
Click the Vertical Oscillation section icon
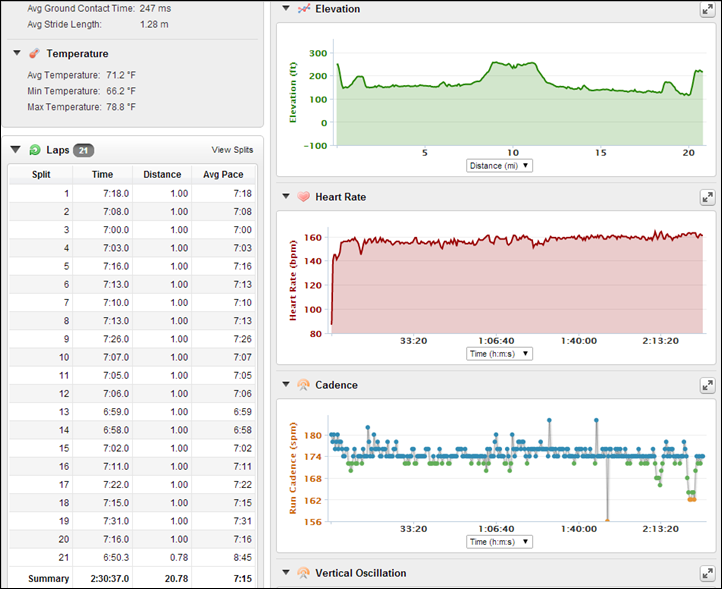pyautogui.click(x=303, y=573)
